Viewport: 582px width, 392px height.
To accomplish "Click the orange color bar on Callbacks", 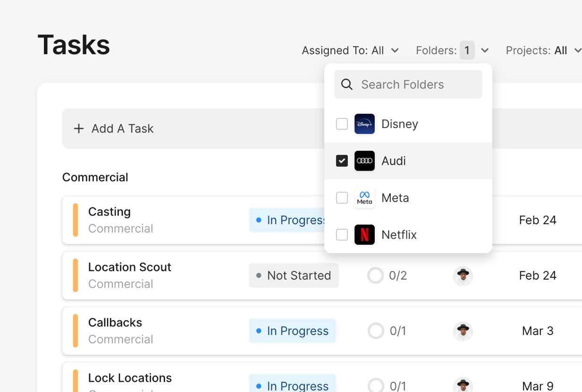I will [x=76, y=331].
